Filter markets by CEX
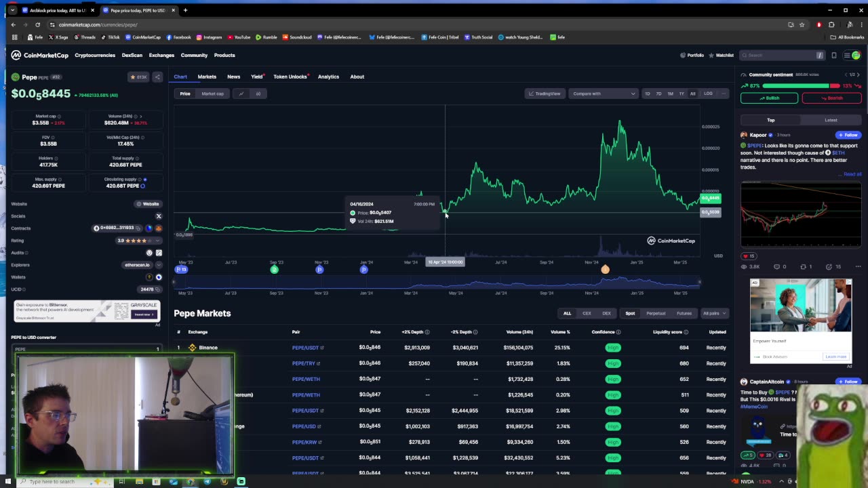868x488 pixels. click(x=587, y=313)
